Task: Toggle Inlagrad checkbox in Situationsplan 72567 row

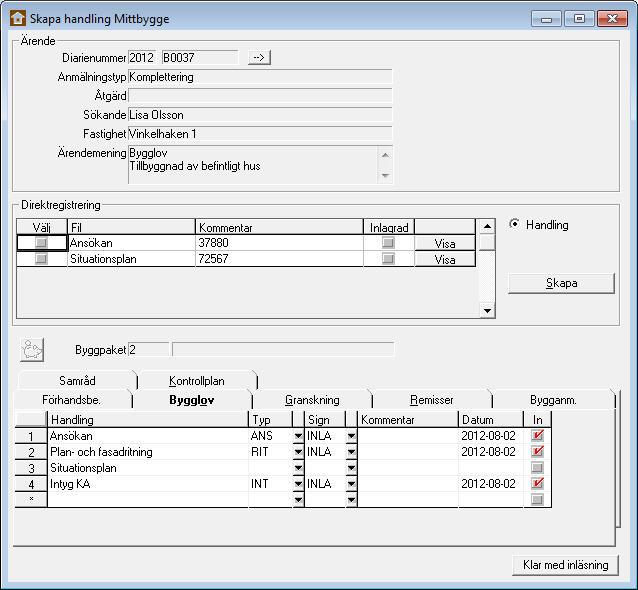Action: (x=388, y=259)
